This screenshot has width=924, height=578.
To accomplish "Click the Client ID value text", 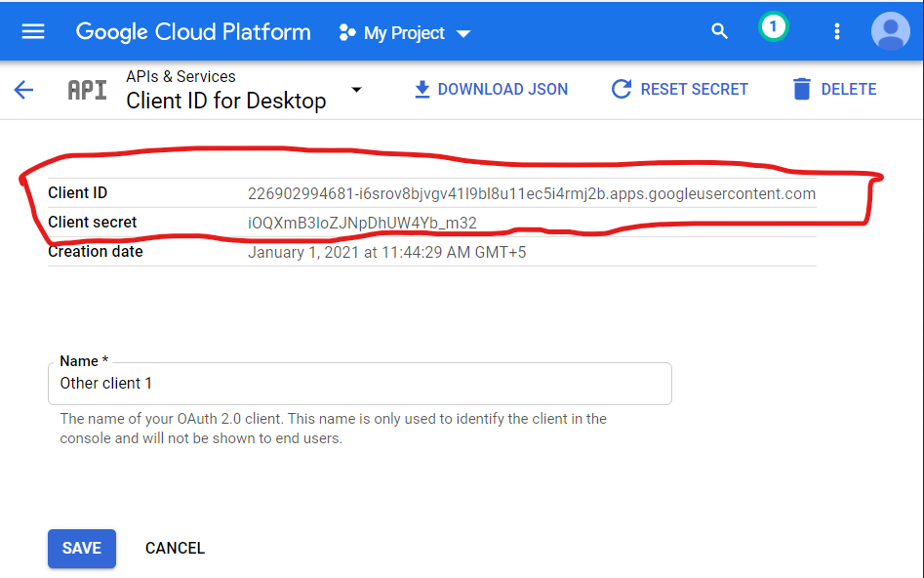I will [x=531, y=193].
